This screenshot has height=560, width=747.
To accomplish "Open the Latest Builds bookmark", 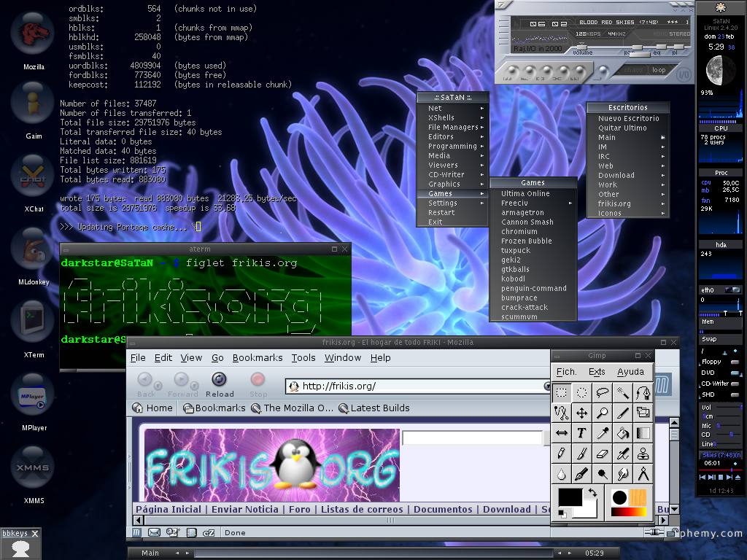I will pos(374,408).
